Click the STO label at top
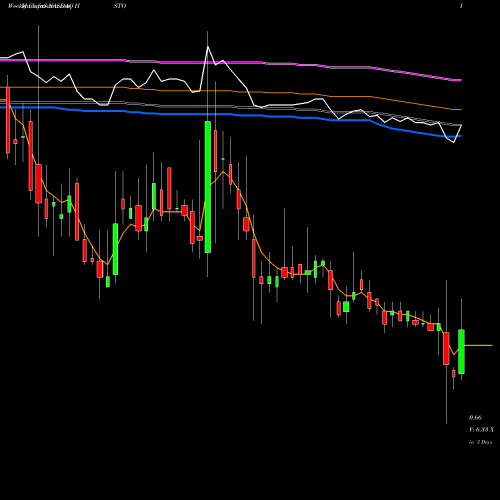 pos(120,6)
